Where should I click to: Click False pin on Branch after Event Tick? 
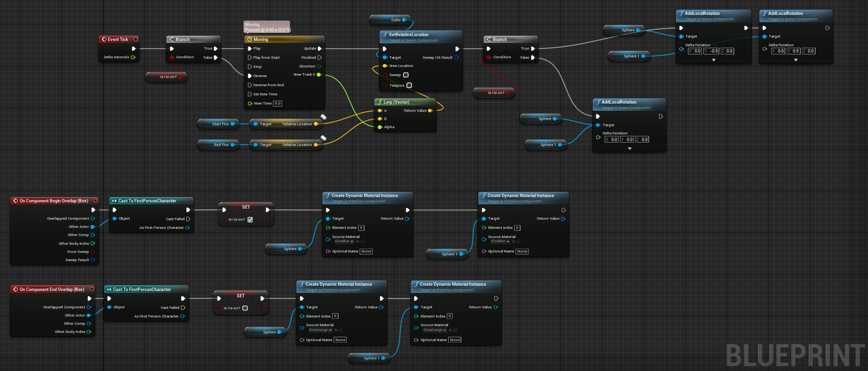216,57
